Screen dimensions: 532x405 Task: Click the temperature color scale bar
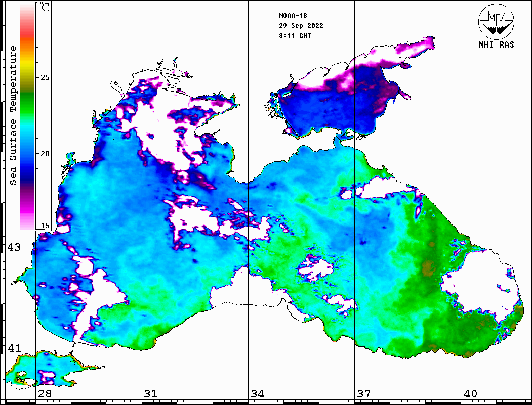click(27, 116)
